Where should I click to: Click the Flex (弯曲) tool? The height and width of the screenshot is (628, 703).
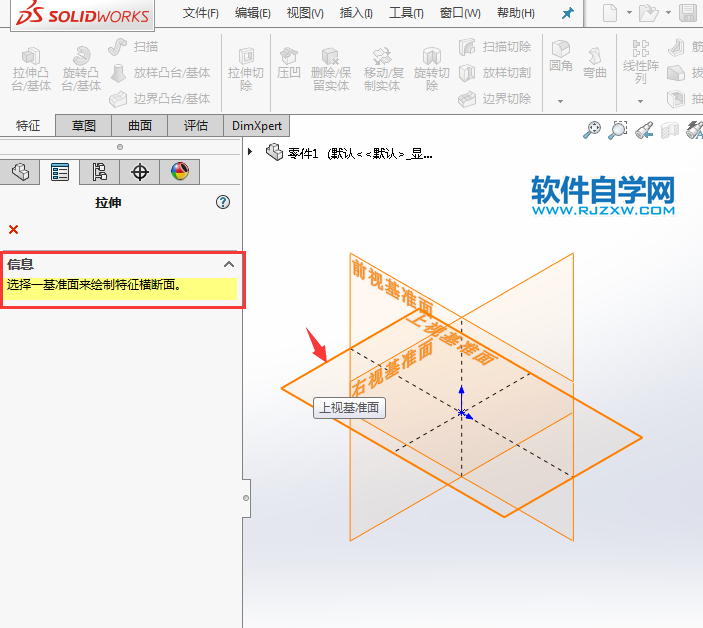coord(595,63)
